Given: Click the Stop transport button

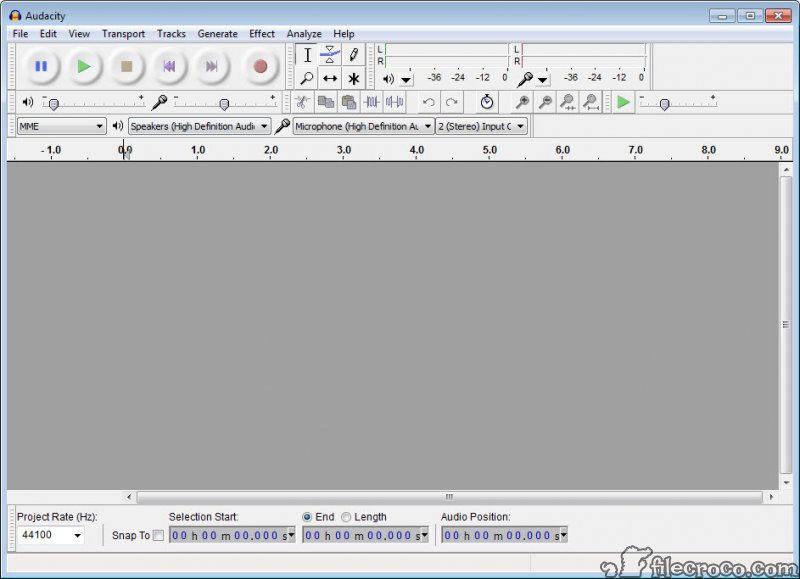Looking at the screenshot, I should (126, 66).
